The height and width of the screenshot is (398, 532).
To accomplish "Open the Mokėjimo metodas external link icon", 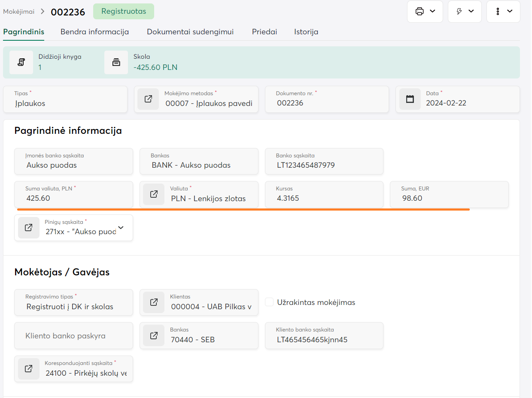I will [x=148, y=99].
